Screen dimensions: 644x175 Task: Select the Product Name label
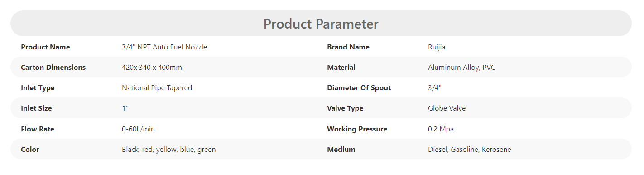(x=45, y=47)
